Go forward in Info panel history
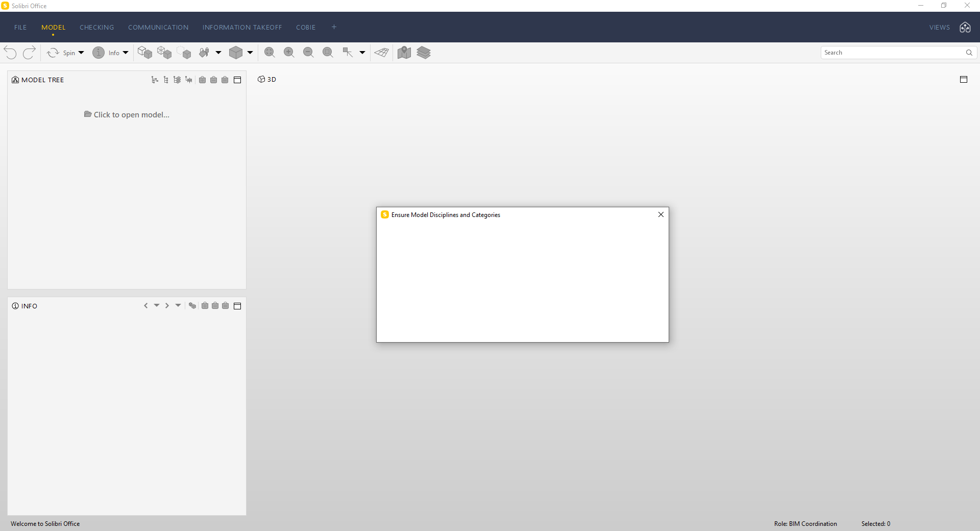The height and width of the screenshot is (531, 980). [x=167, y=306]
